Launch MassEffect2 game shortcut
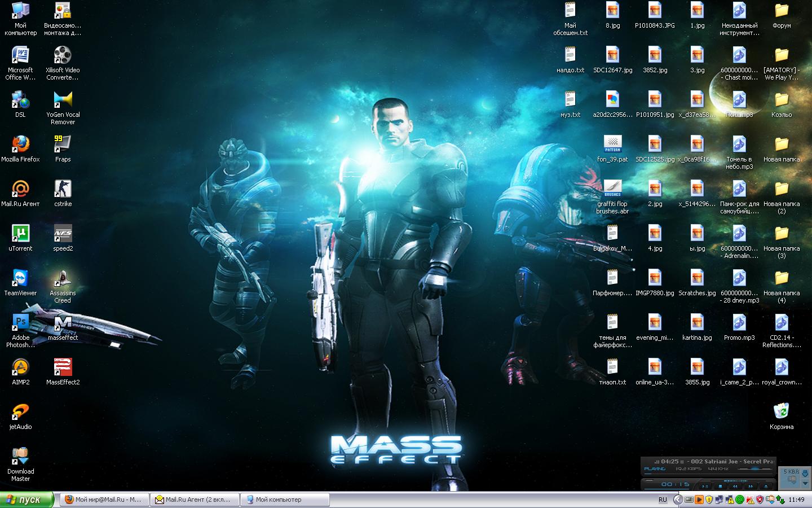 click(63, 371)
